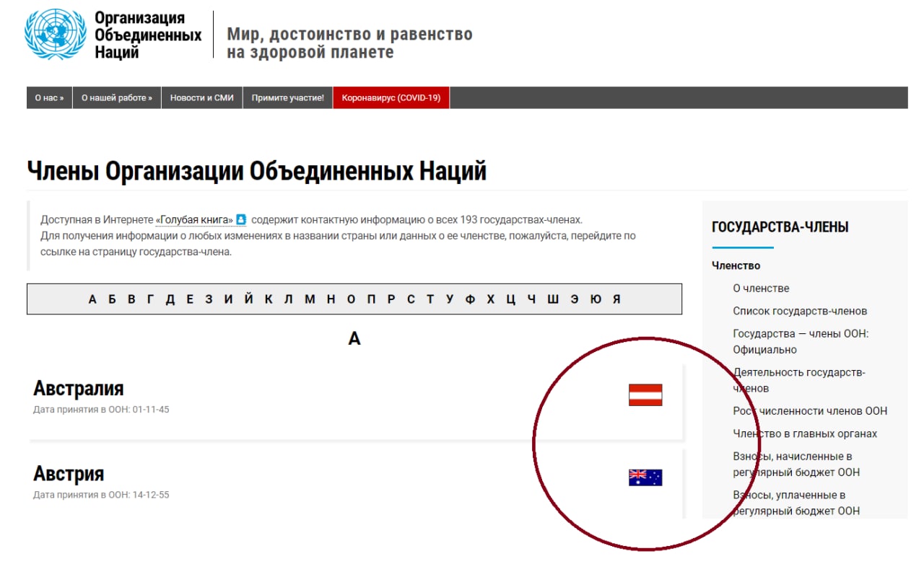Open the «О нашей работе» menu
924x572 pixels.
coord(117,98)
